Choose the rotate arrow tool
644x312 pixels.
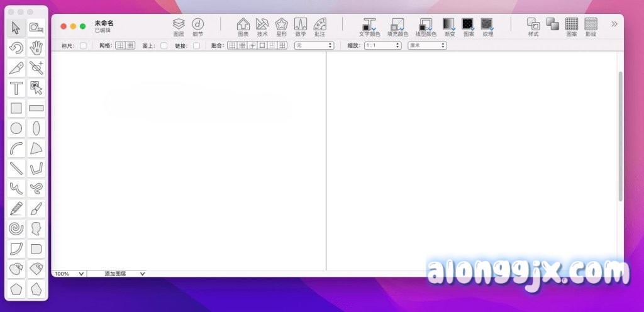pos(16,48)
